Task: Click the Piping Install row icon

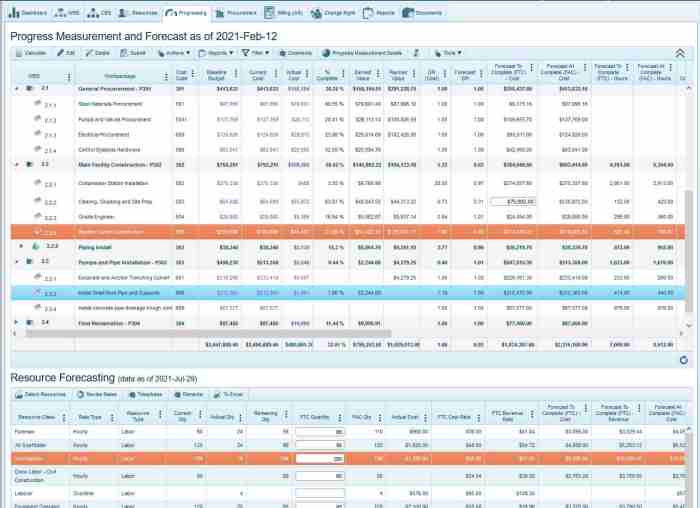Action: (36, 246)
